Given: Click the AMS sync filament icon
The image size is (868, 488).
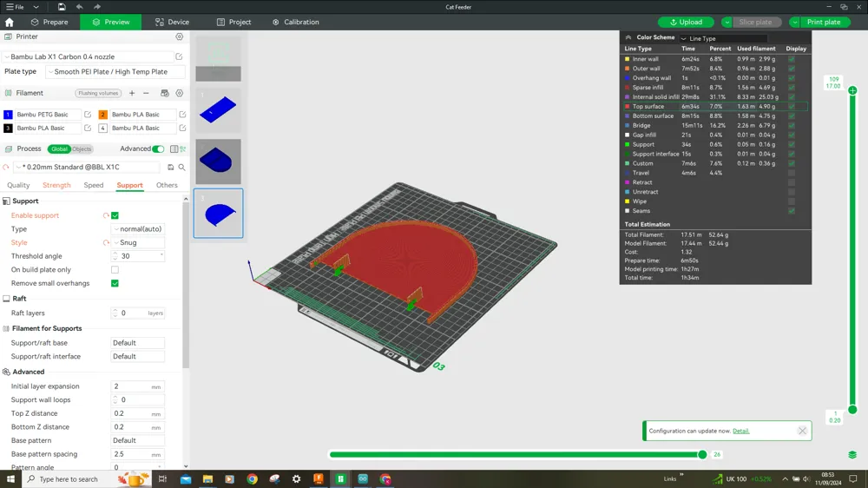Looking at the screenshot, I should [164, 93].
